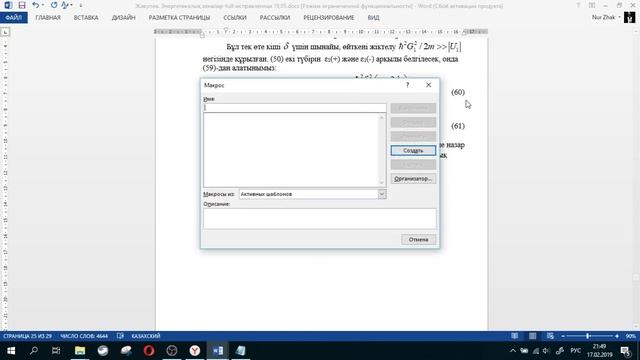Click the Redo/Repeat icon in the quick access toolbar

pyautogui.click(x=54, y=5)
